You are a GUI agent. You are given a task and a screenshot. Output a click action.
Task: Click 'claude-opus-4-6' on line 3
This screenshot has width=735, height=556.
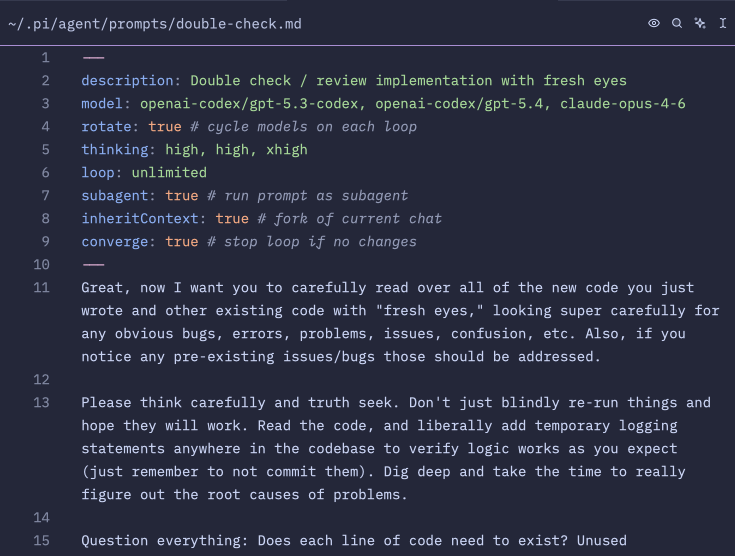[622, 104]
